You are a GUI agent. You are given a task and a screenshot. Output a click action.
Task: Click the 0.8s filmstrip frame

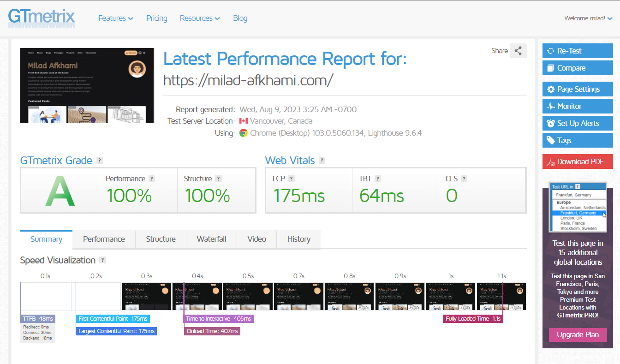coord(349,296)
